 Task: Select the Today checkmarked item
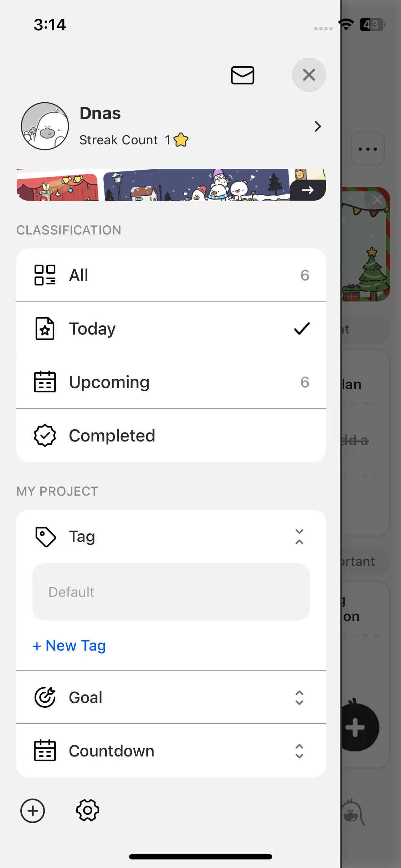171,329
